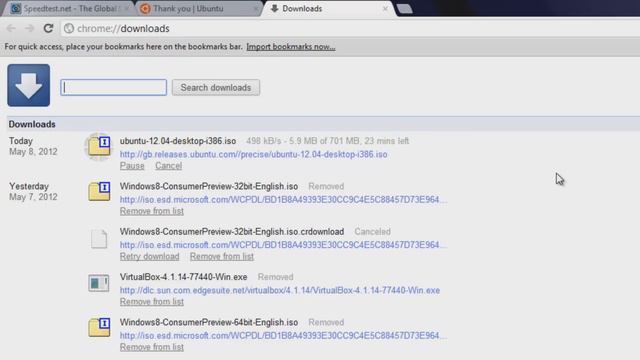Remove VirtualBox-4.1.14 entry from list
The image size is (640, 360).
[x=151, y=302]
